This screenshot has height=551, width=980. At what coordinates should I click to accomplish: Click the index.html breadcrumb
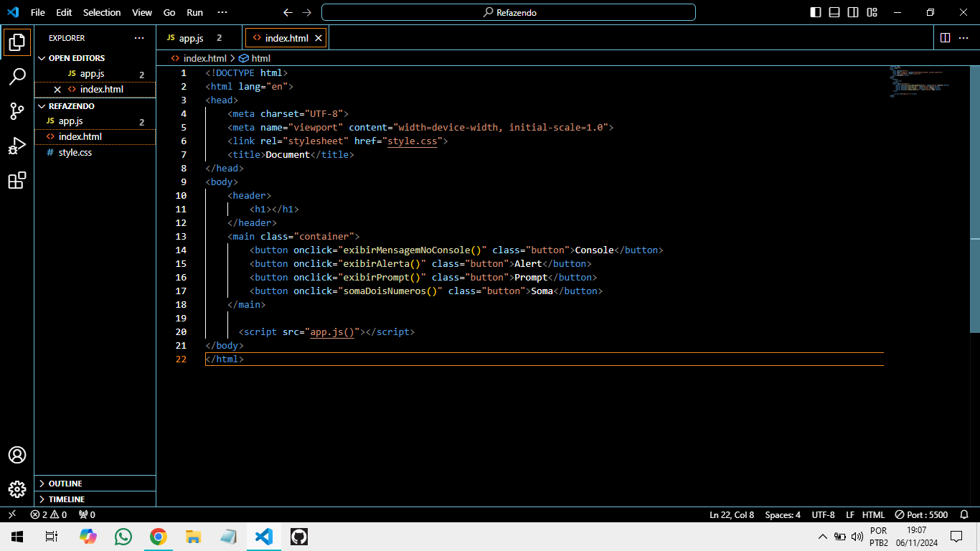[199, 59]
